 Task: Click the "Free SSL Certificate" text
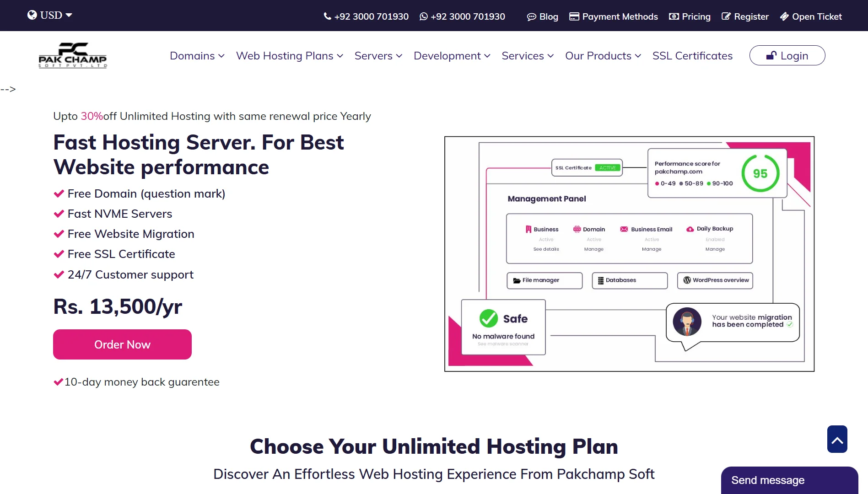click(x=121, y=254)
